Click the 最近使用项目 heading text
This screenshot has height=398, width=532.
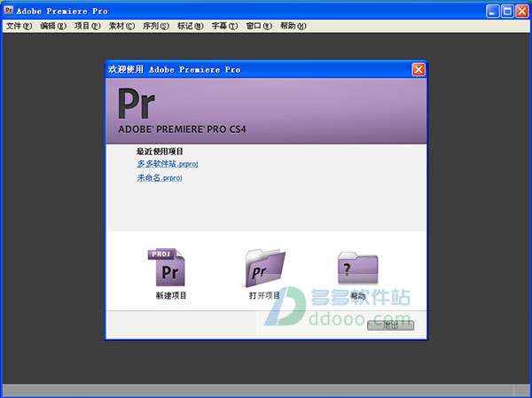(160, 152)
